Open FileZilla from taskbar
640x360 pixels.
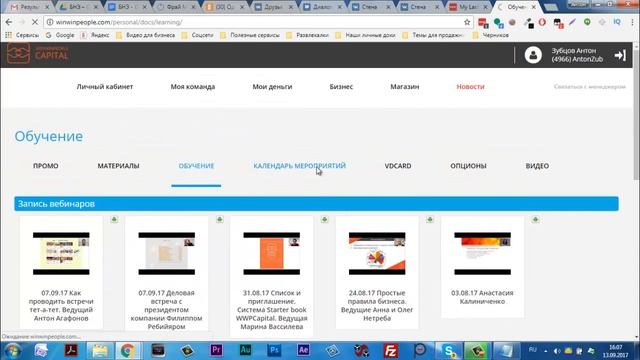[x=391, y=350]
